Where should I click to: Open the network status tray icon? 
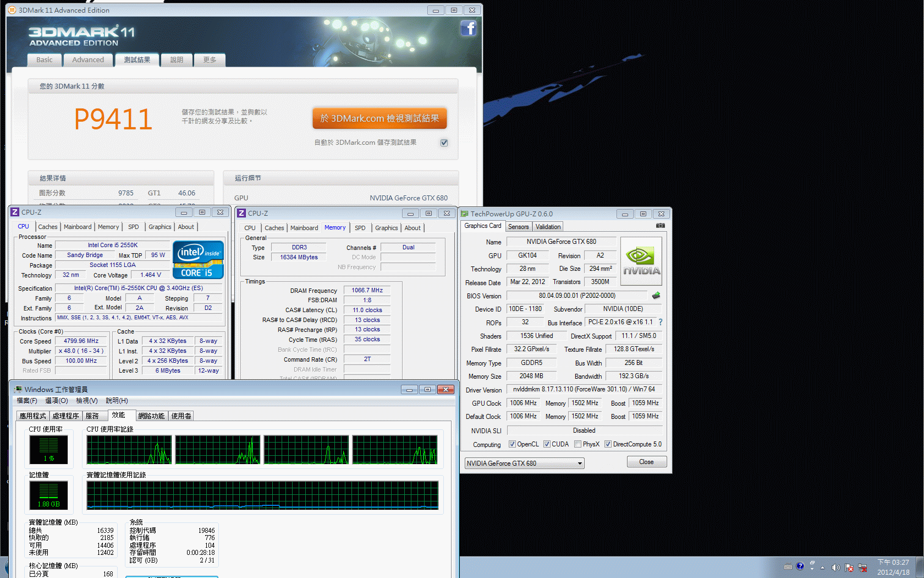862,568
